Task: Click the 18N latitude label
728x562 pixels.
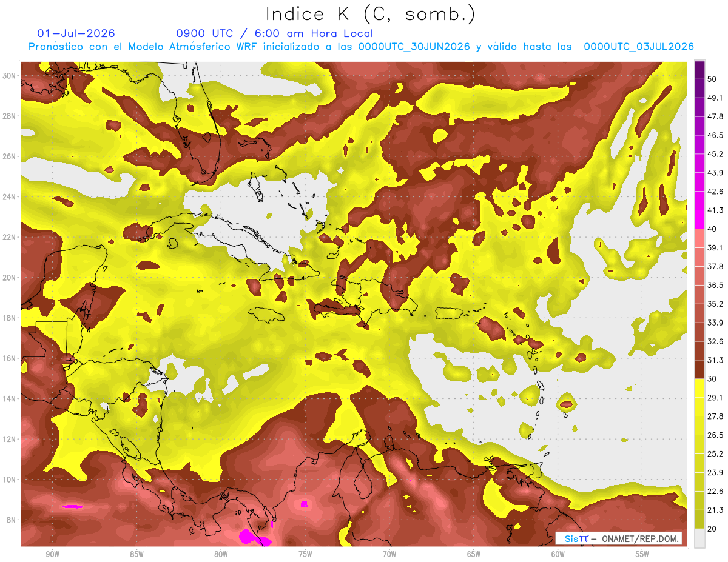Action: 10,318
